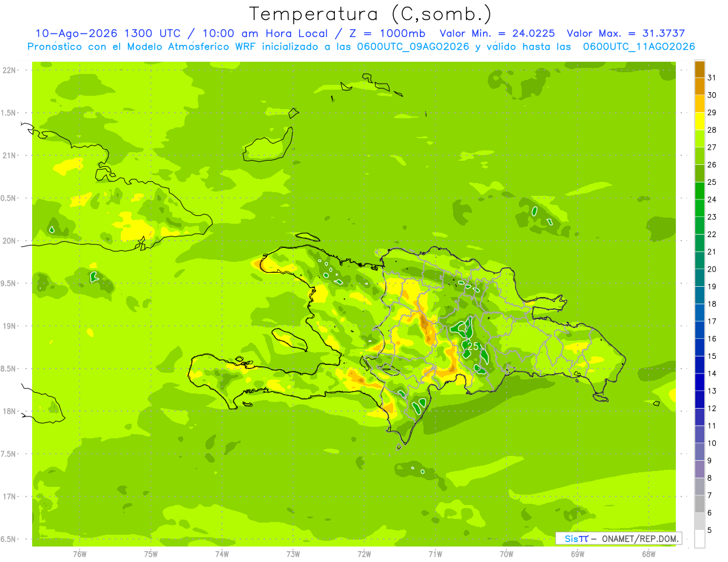Click the "75W" longitude axis label
The image size is (728, 562).
pos(151,554)
